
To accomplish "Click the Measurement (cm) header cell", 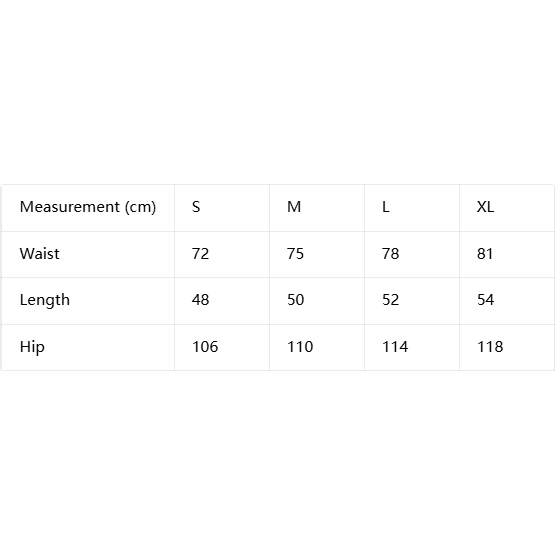I will coord(88,207).
